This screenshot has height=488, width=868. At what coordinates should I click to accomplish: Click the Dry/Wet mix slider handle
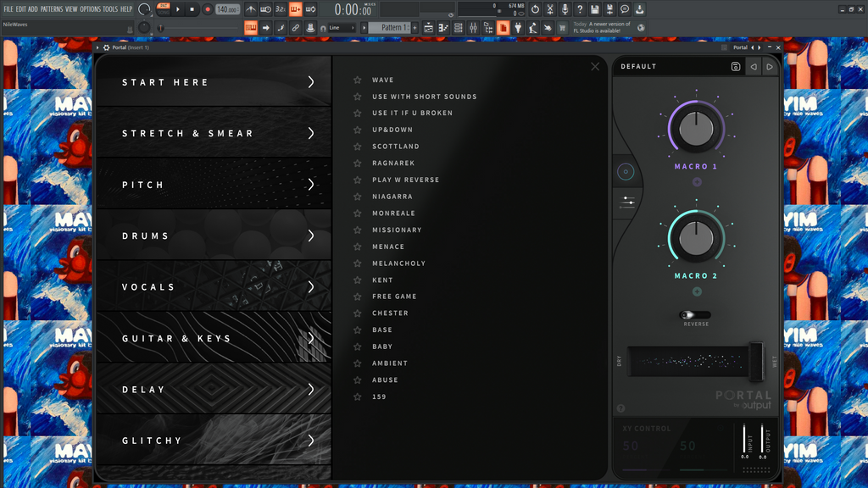[754, 361]
